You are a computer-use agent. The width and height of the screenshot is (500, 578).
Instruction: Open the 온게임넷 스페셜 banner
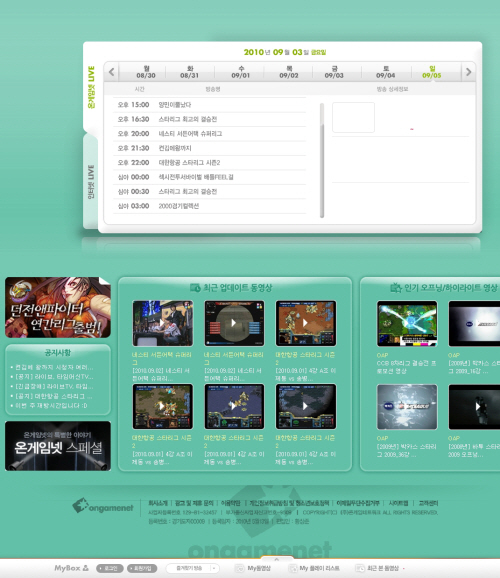58,446
